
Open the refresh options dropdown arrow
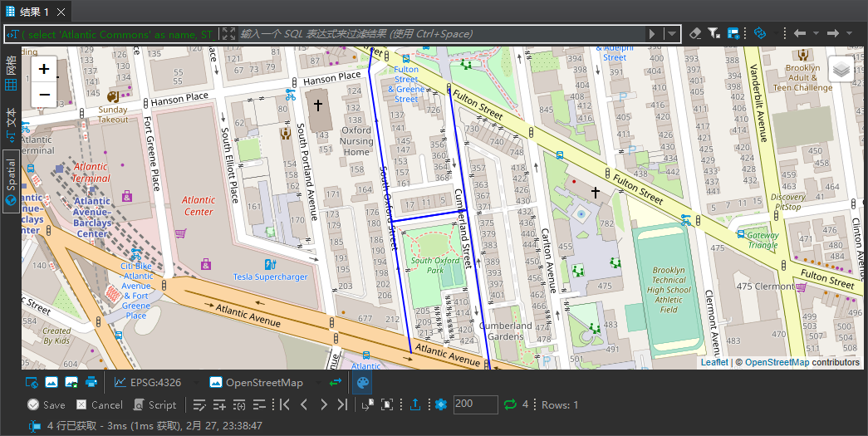(776, 34)
